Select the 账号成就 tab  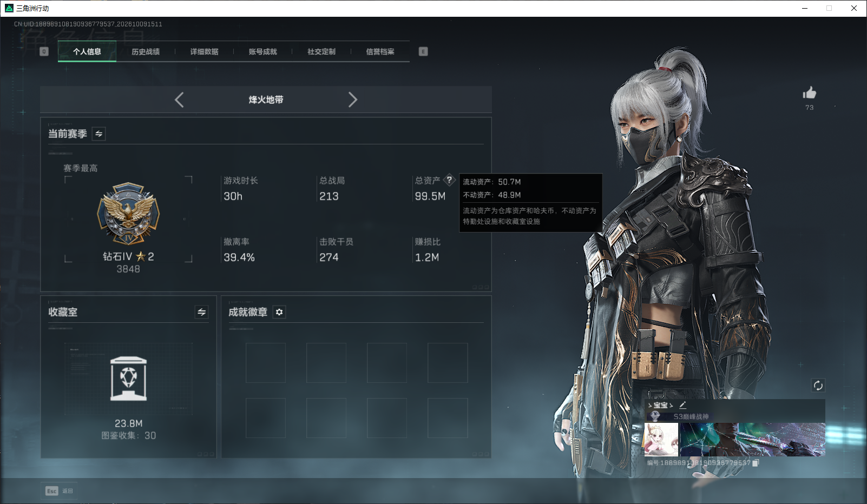pos(262,52)
